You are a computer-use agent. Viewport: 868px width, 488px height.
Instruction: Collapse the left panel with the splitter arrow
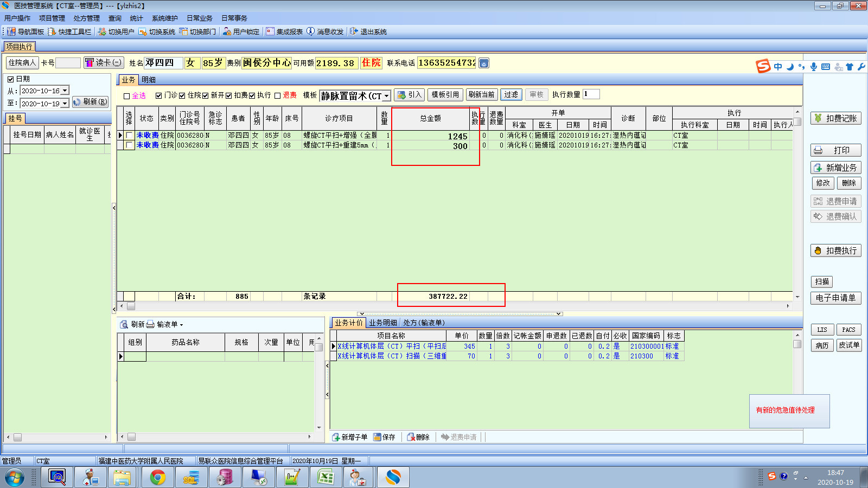(x=114, y=207)
